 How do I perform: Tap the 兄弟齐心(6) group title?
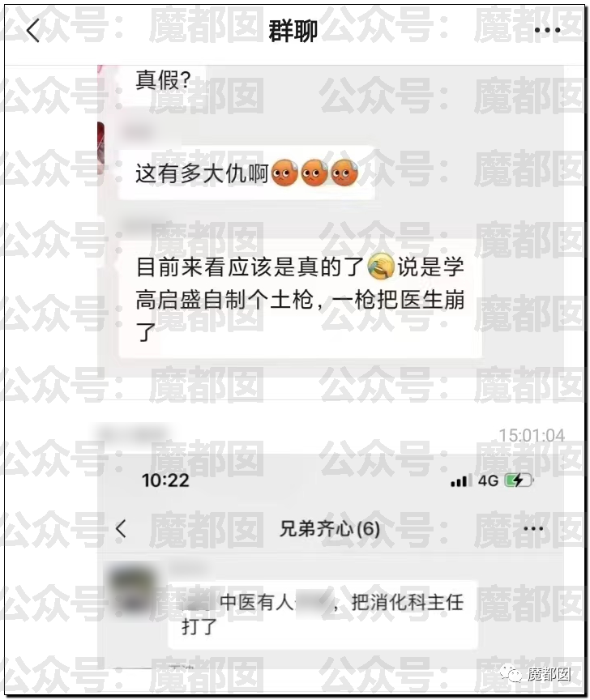coord(330,528)
